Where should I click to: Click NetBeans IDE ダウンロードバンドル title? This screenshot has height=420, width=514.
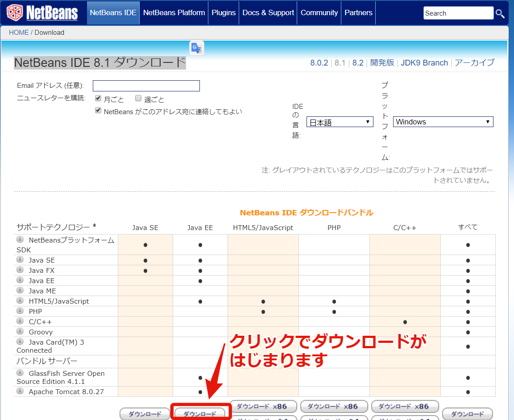tap(307, 213)
